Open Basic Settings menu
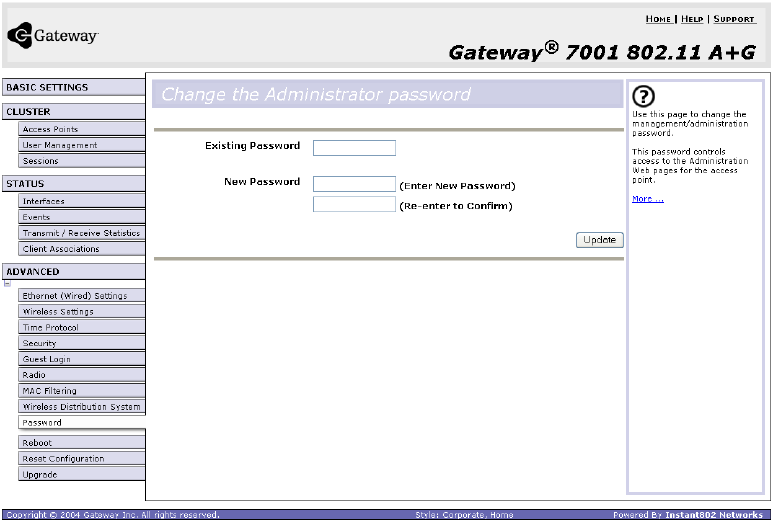Viewport: 773px width, 521px height. click(73, 87)
